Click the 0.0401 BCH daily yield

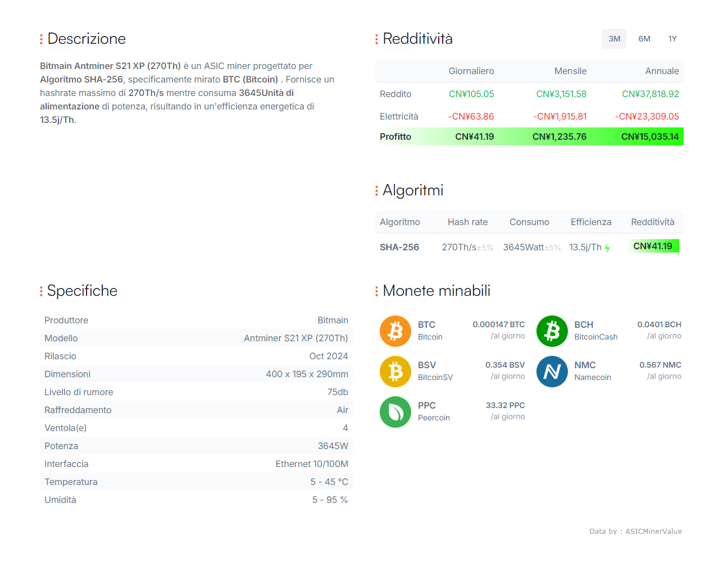(x=659, y=324)
